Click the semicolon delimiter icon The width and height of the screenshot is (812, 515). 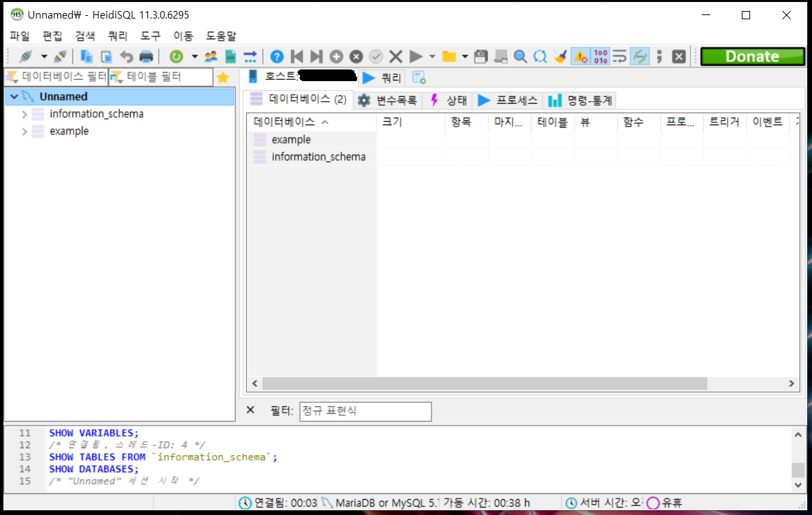(x=659, y=56)
